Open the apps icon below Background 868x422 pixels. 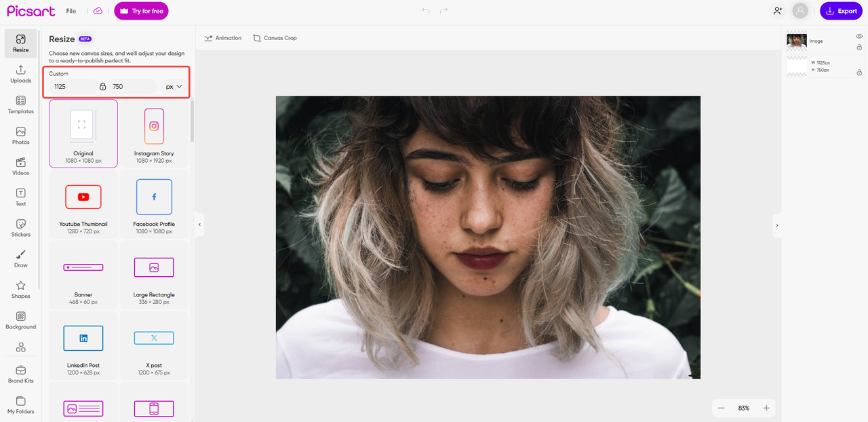[x=20, y=347]
